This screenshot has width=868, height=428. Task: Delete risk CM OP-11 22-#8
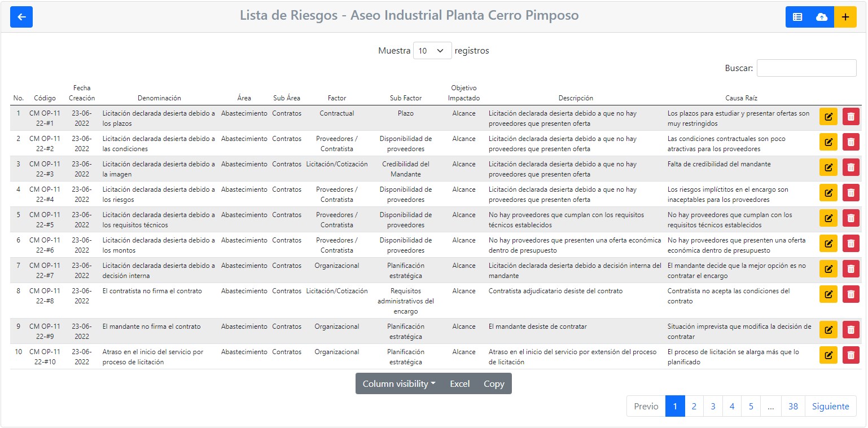[x=851, y=295]
